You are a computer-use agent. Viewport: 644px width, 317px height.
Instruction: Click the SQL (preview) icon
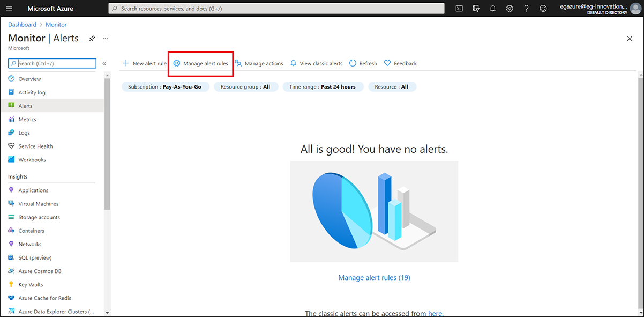tap(12, 257)
